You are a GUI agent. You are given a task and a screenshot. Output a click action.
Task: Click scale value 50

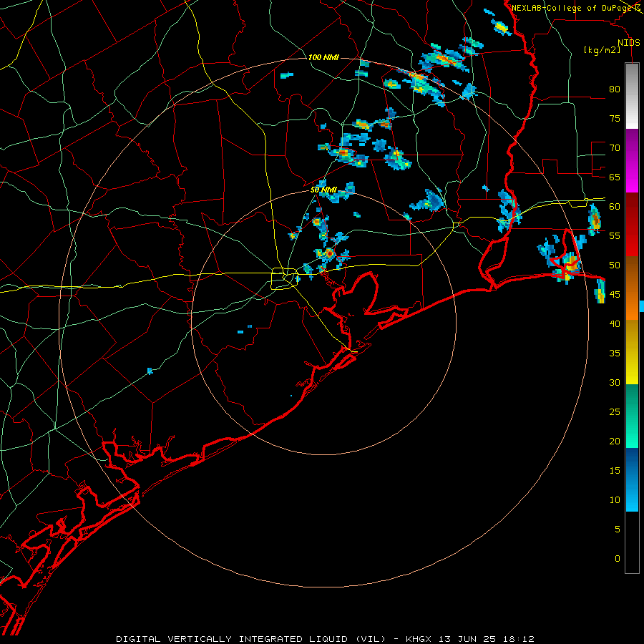pos(615,265)
